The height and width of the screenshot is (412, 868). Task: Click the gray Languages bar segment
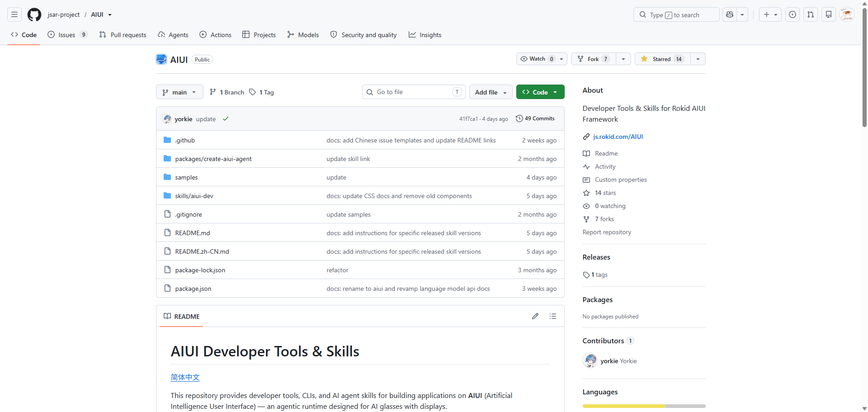point(685,406)
